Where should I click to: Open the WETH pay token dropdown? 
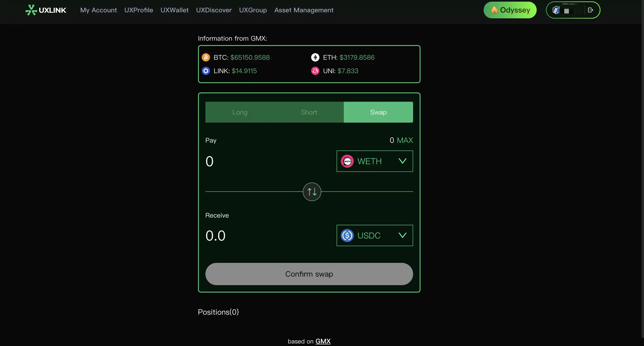374,161
